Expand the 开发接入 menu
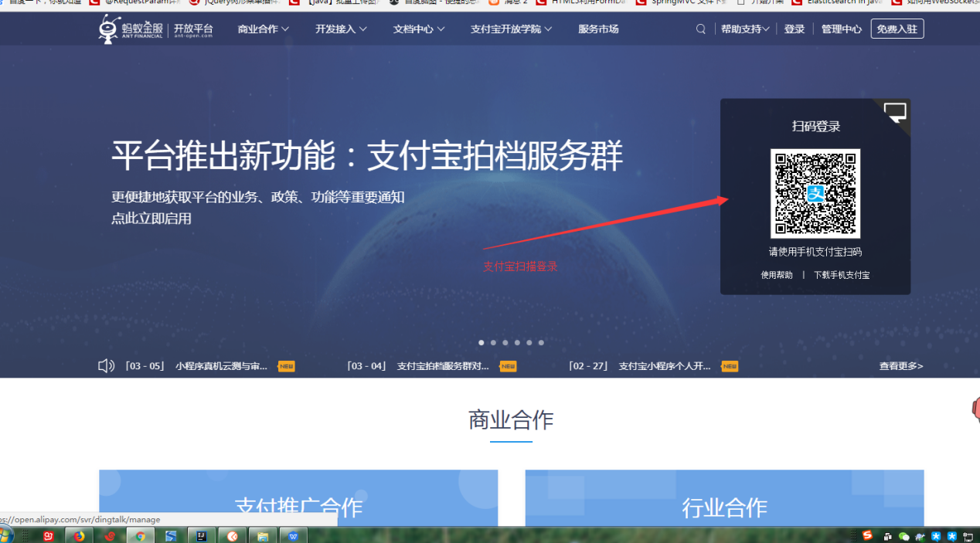 pos(341,29)
